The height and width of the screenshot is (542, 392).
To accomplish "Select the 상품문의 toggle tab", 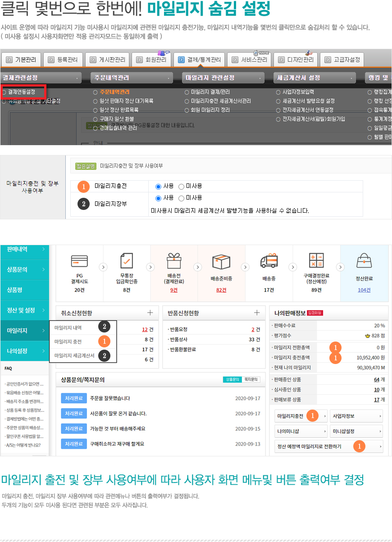I will 232,379.
